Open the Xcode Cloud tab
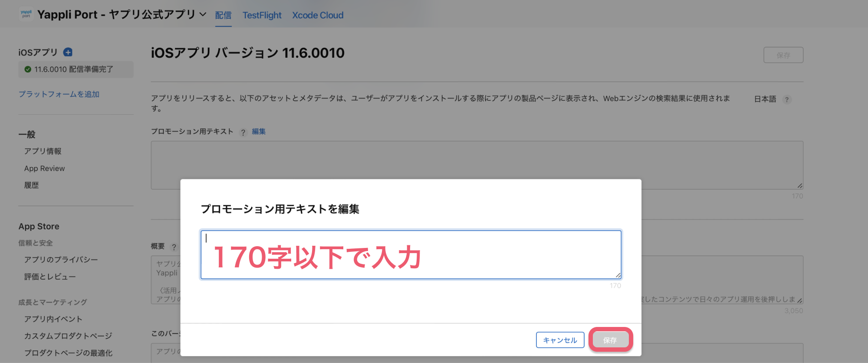This screenshot has height=363, width=868. [318, 15]
